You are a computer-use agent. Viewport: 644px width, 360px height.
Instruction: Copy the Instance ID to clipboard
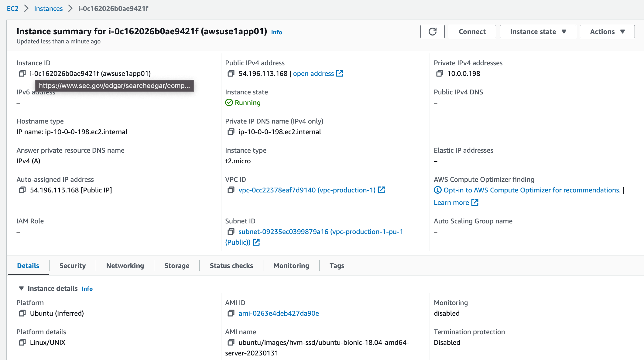point(22,73)
